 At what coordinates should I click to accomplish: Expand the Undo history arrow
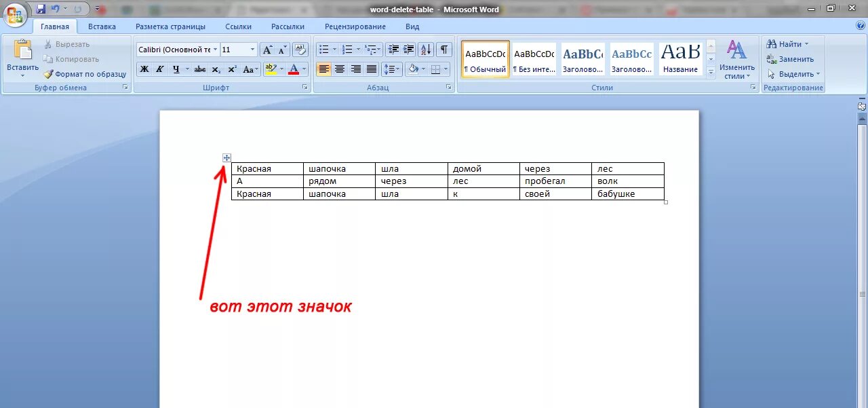coord(66,10)
